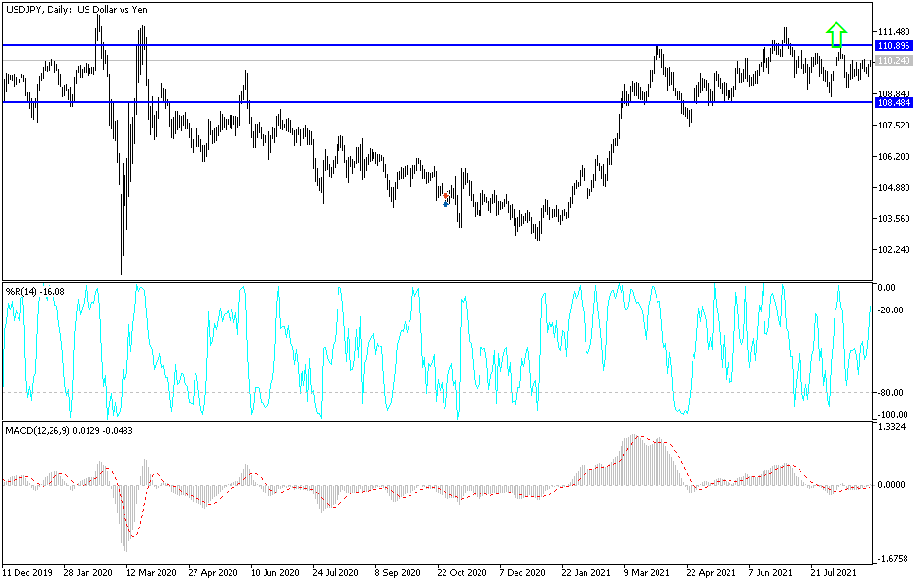
Task: Click the blue buy arrow marker on the chart
Action: click(445, 204)
